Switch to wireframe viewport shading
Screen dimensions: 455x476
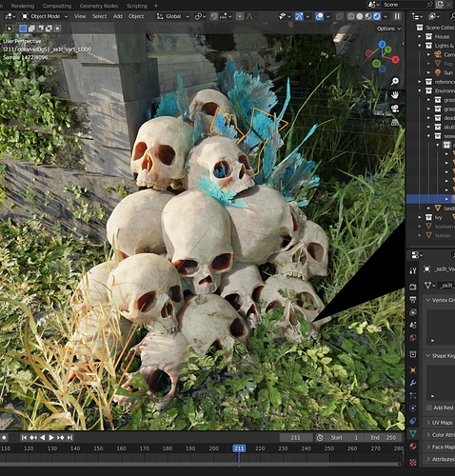coord(350,16)
